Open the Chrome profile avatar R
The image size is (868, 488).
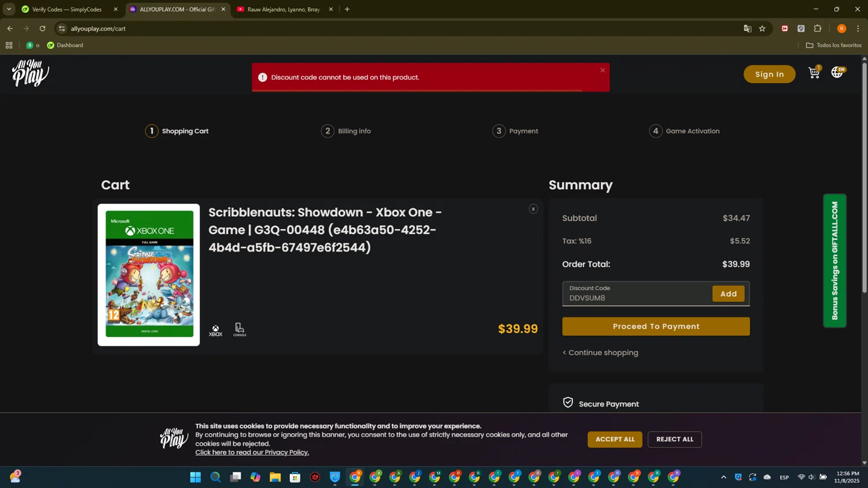(841, 28)
